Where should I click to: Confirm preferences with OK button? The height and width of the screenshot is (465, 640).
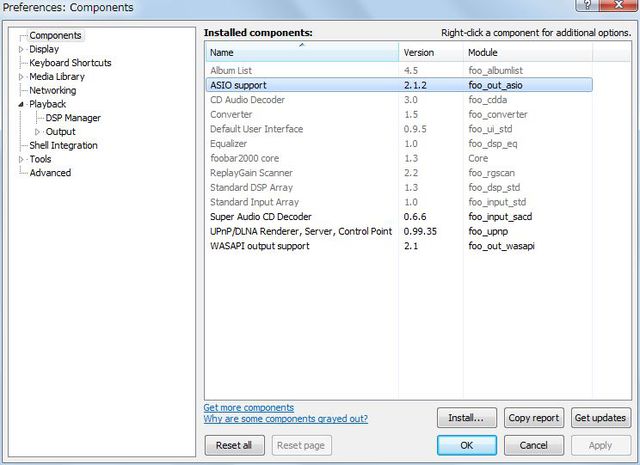coord(467,445)
